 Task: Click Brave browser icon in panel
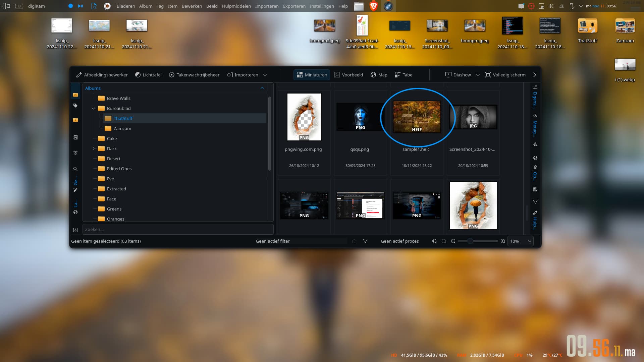point(373,6)
